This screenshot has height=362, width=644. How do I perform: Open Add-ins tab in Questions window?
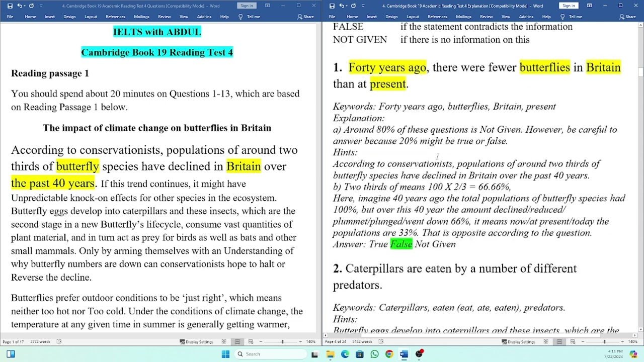(x=204, y=17)
